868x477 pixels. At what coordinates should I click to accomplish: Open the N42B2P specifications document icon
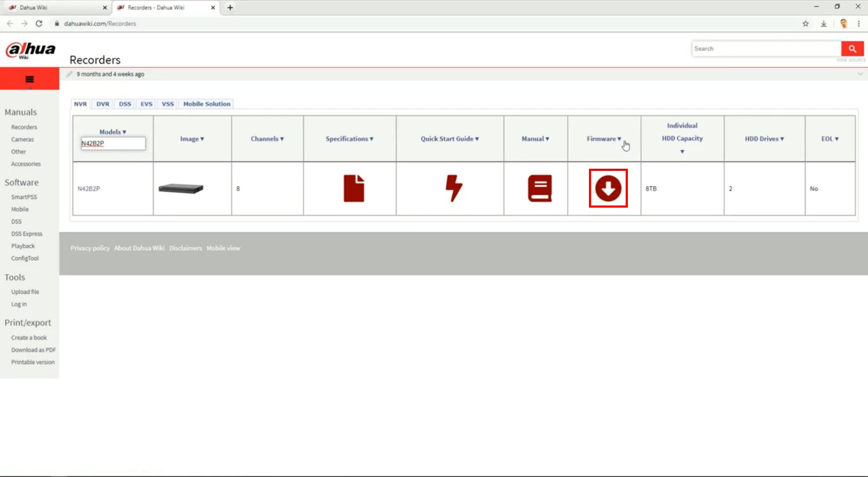pos(354,188)
